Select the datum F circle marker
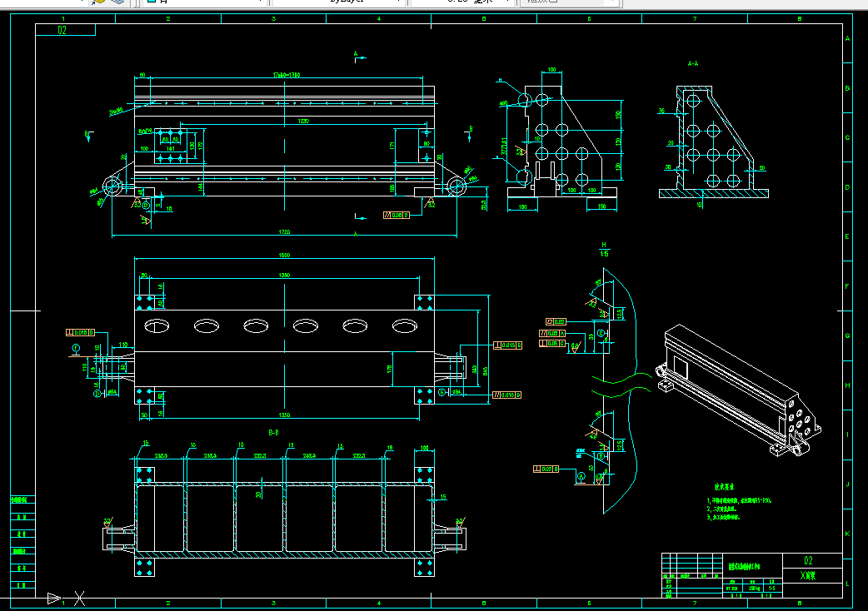This screenshot has width=868, height=611. click(76, 348)
